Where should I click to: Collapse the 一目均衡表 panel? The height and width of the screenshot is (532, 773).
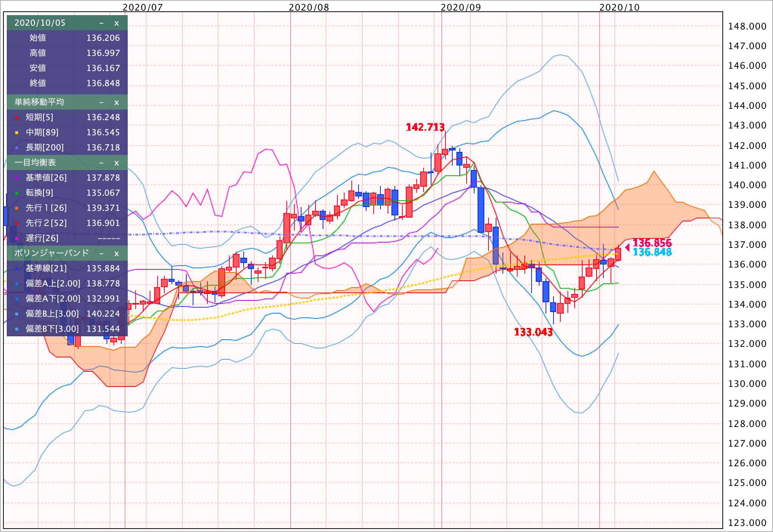pos(101,163)
